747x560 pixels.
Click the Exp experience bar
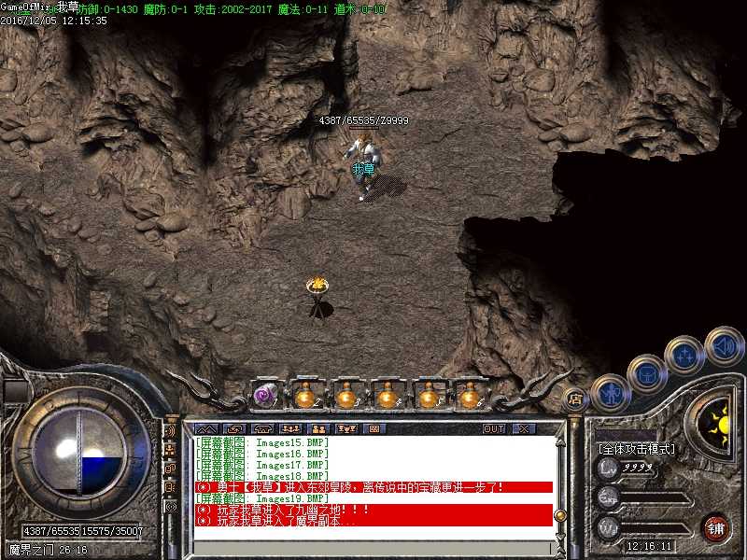[643, 498]
